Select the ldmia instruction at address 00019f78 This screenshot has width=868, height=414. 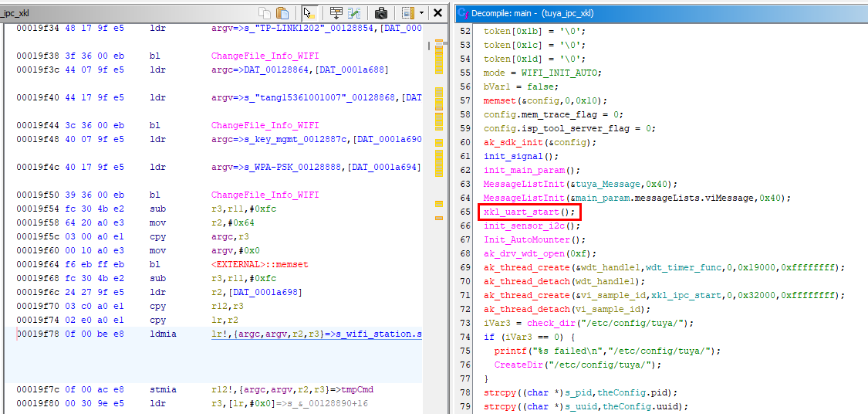162,334
